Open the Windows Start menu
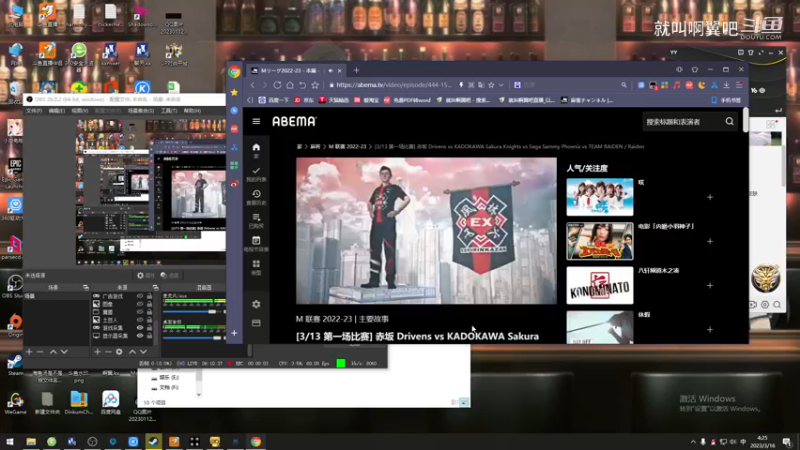The width and height of the screenshot is (800, 450). click(10, 442)
